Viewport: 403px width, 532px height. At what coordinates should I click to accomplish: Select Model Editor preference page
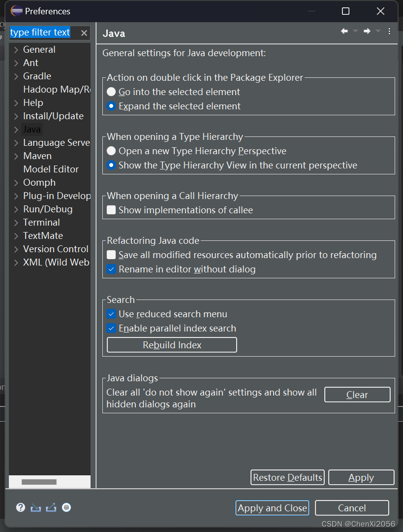51,169
